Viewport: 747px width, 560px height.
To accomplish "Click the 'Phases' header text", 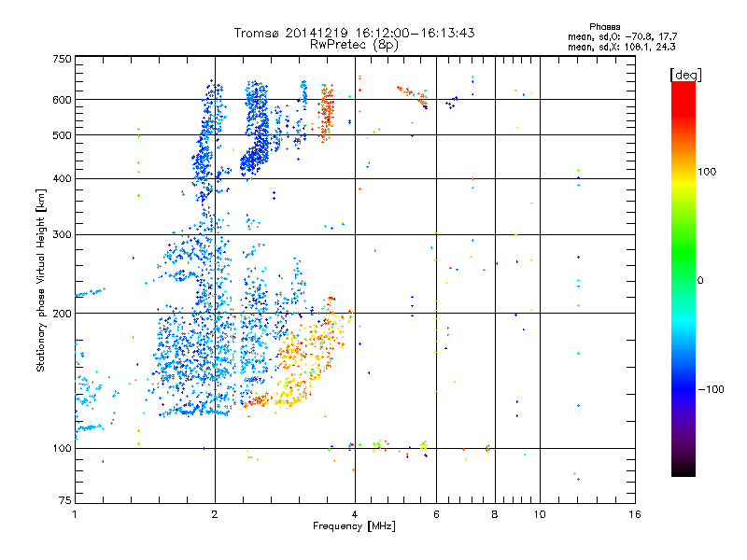I will click(604, 27).
